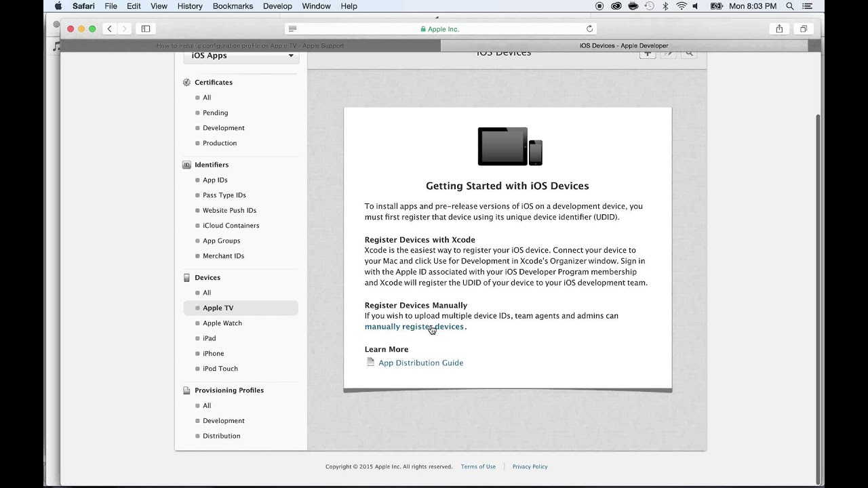Click the Safari back arrow
The image size is (868, 488).
coord(109,29)
